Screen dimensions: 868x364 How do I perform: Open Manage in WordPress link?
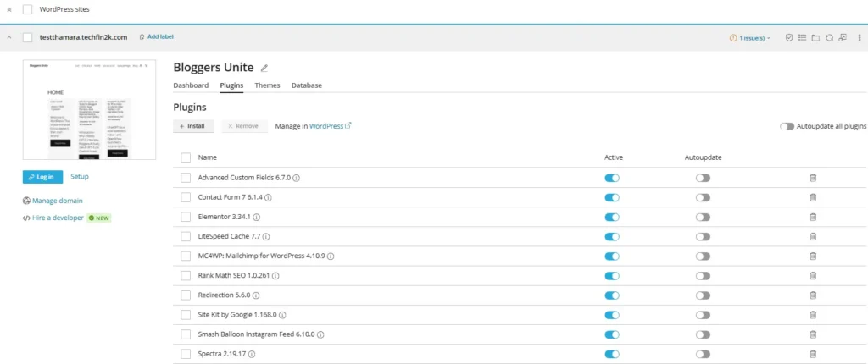330,126
